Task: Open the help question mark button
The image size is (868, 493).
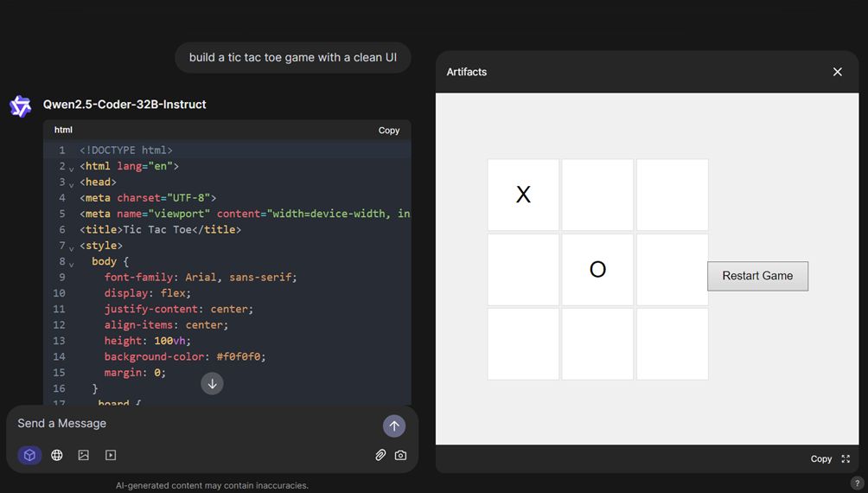Action: coord(857,483)
